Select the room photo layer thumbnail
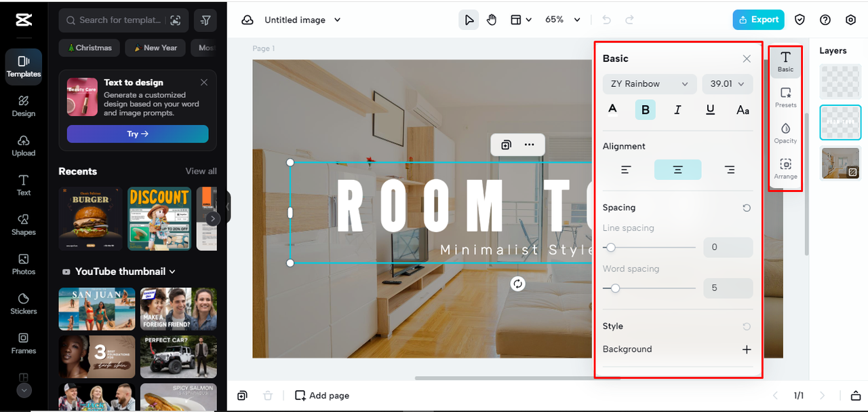Screen dimensions: 868x412 coord(841,163)
